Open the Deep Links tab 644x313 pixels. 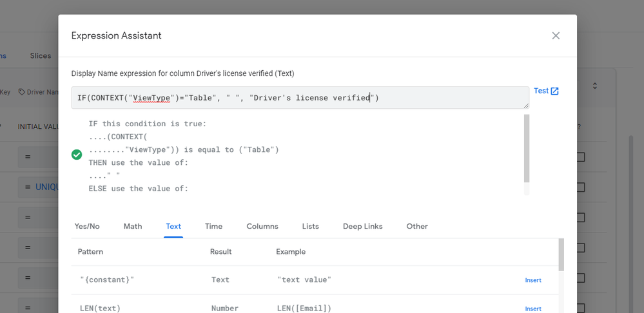tap(363, 226)
